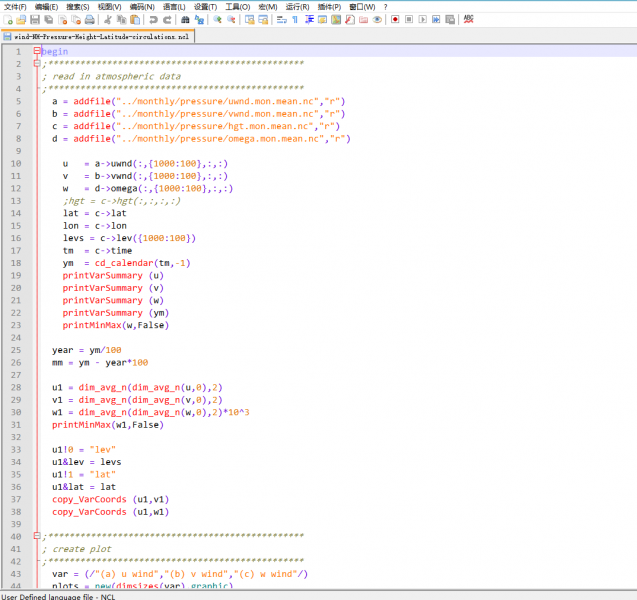Toggle word wrap in the toolbar

[x=281, y=20]
